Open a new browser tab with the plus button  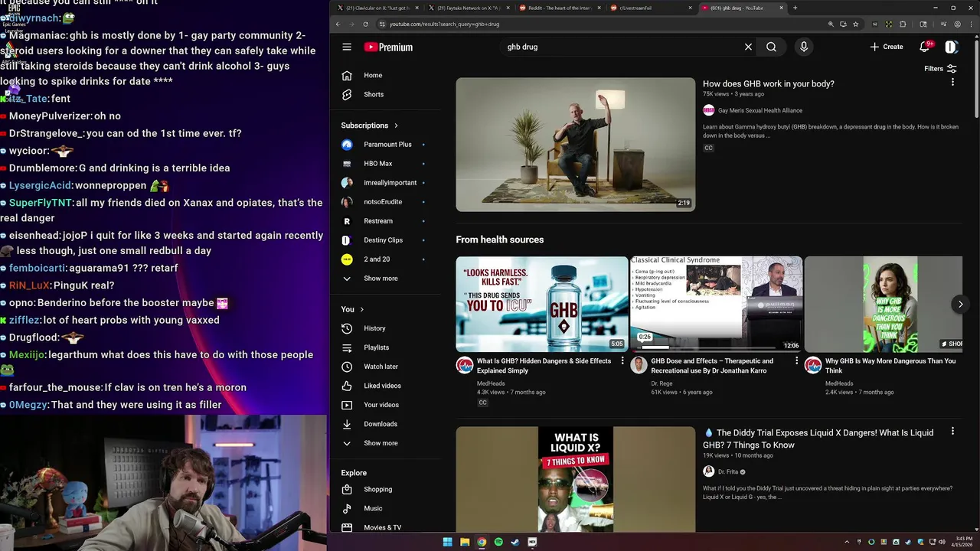795,8
